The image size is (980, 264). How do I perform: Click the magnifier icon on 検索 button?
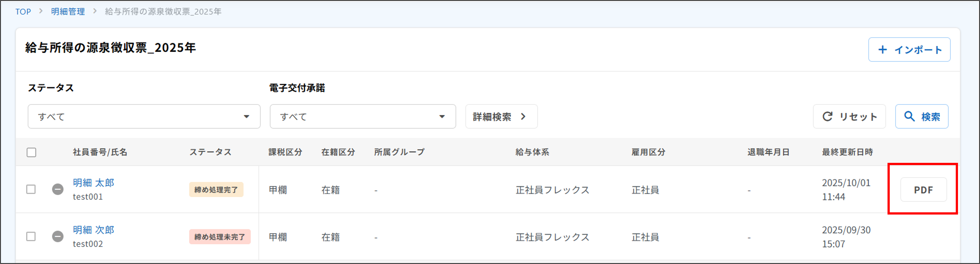[909, 116]
